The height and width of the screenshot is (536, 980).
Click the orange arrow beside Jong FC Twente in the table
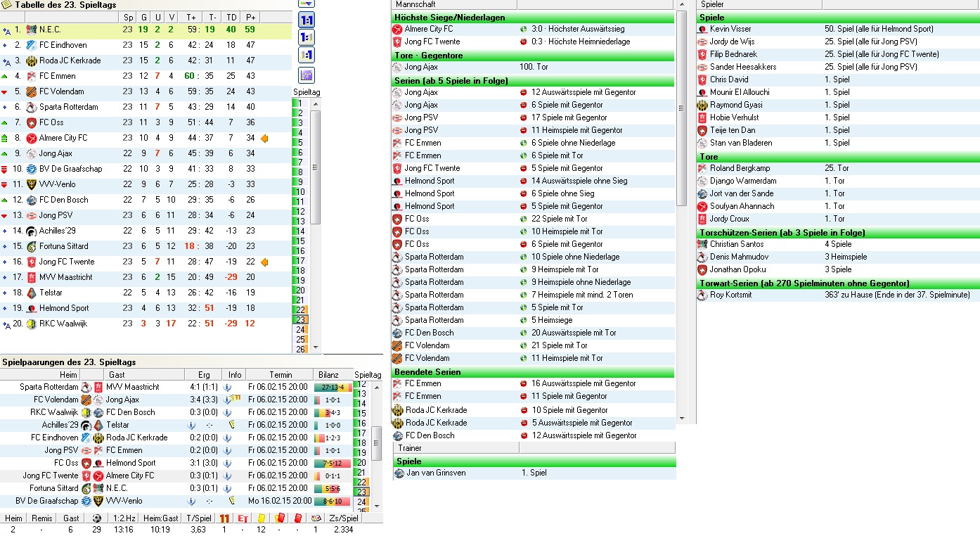(x=264, y=262)
